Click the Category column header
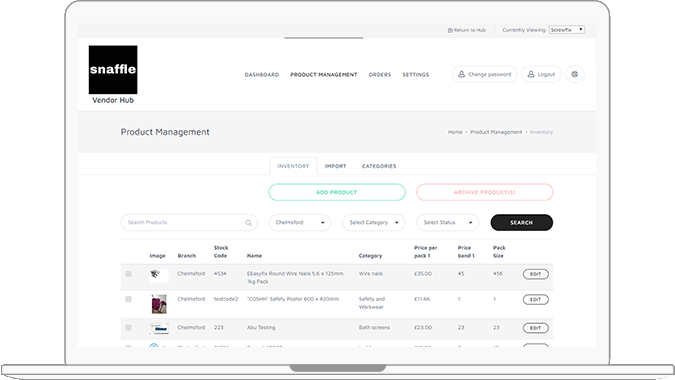The width and height of the screenshot is (675, 380). [370, 256]
